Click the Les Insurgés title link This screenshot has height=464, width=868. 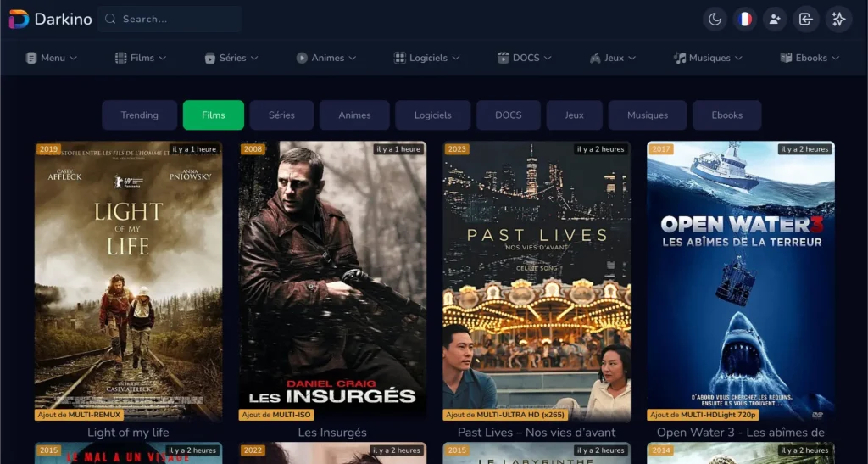(x=332, y=433)
